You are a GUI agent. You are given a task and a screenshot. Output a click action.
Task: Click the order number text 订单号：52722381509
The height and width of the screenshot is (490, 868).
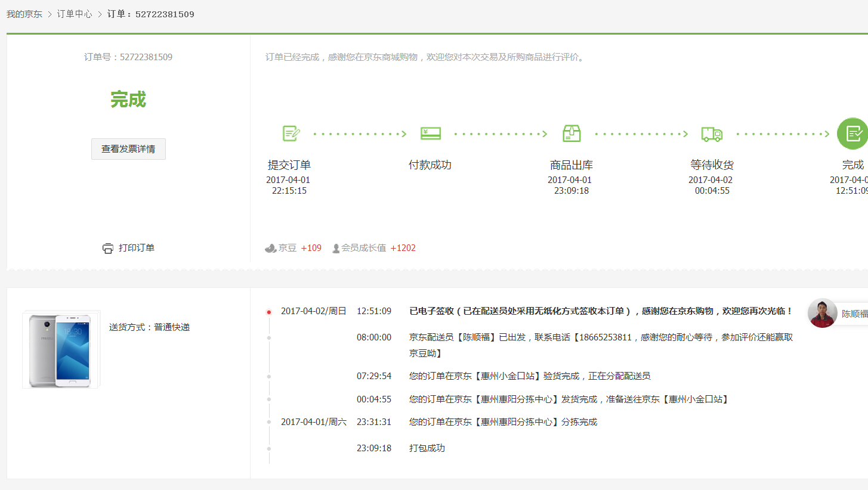point(128,57)
